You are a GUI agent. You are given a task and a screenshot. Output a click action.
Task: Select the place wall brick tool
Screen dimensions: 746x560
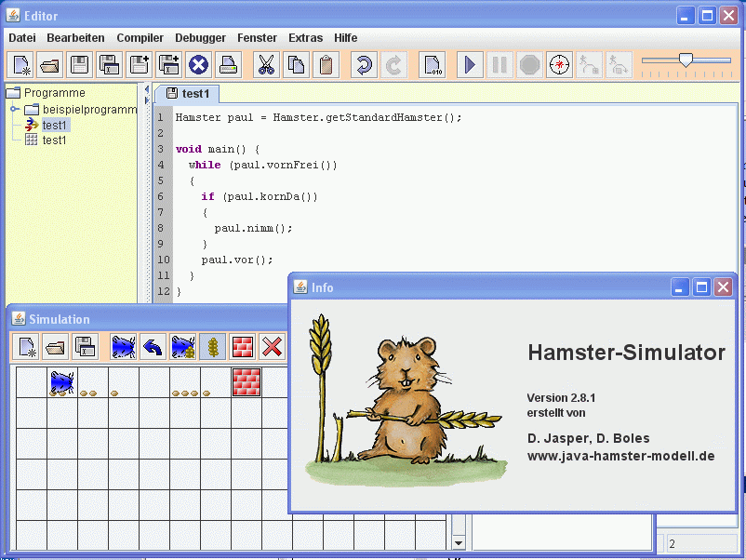point(243,346)
